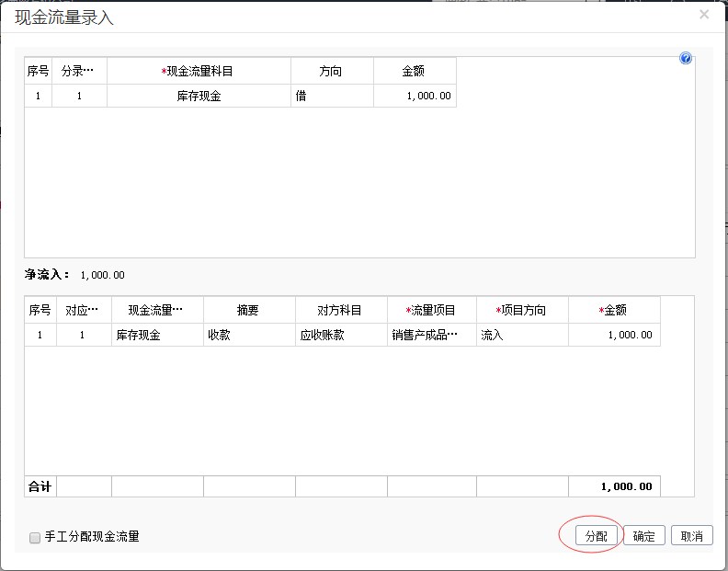The image size is (728, 571).
Task: Select the 应收账款 对方科目 cell
Action: coord(341,335)
